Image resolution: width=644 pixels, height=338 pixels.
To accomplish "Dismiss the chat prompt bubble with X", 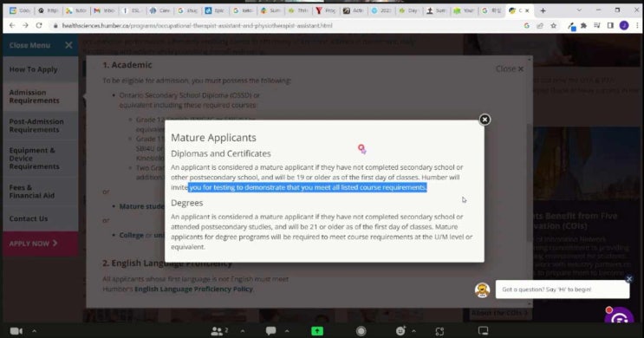I will point(628,279).
